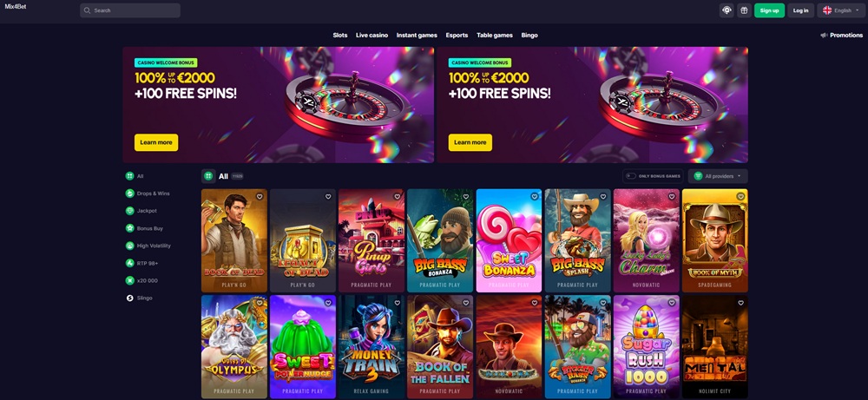
Task: Expand the English language selector
Action: point(841,10)
